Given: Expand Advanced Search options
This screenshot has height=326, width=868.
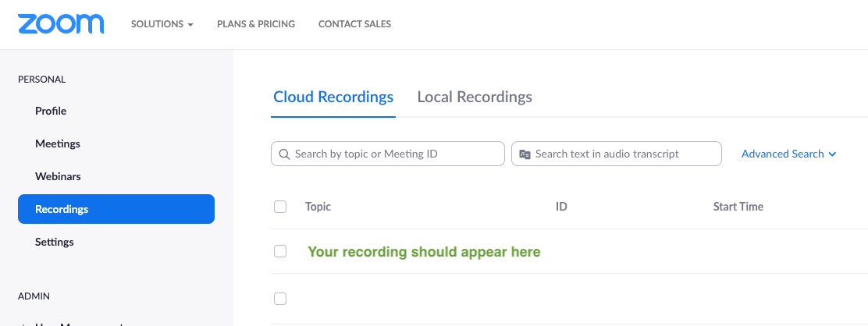Looking at the screenshot, I should point(788,154).
